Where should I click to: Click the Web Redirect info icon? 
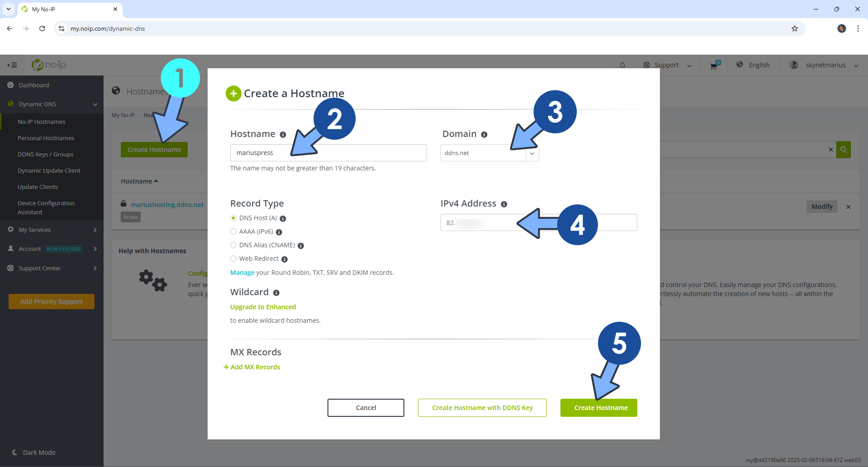(285, 259)
